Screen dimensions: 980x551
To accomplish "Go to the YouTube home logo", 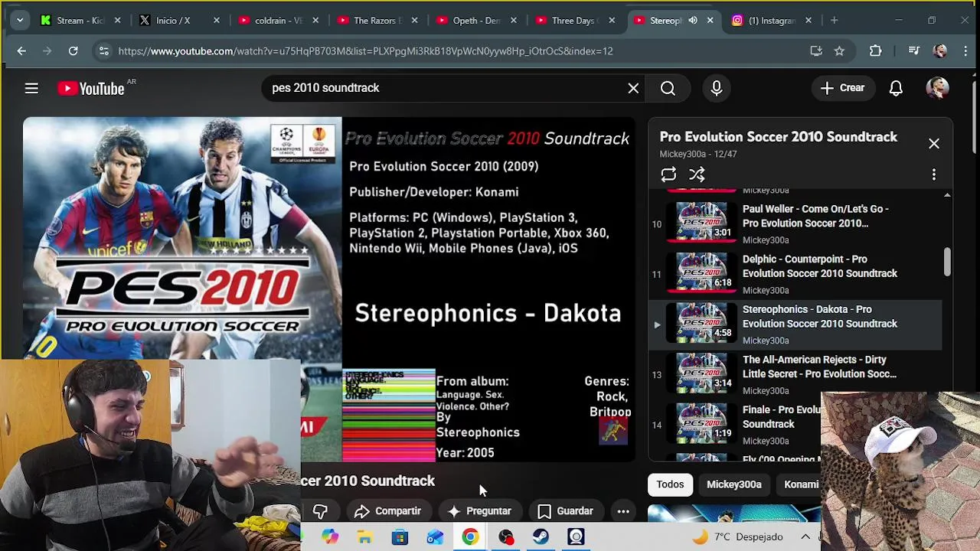I will (91, 89).
